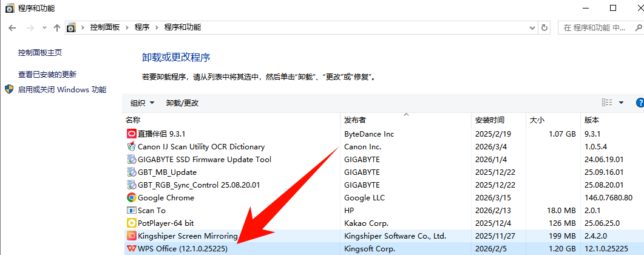
Task: Select the Scan To row name
Action: [152, 210]
